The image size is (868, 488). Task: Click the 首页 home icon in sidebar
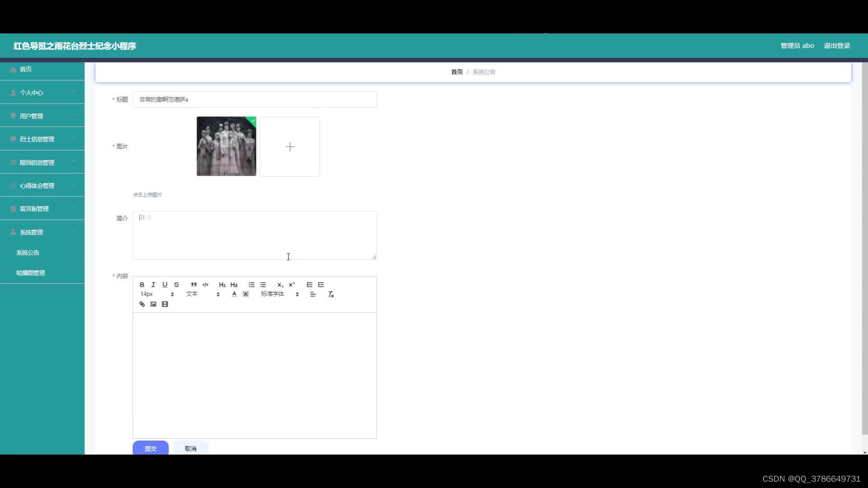pos(13,70)
